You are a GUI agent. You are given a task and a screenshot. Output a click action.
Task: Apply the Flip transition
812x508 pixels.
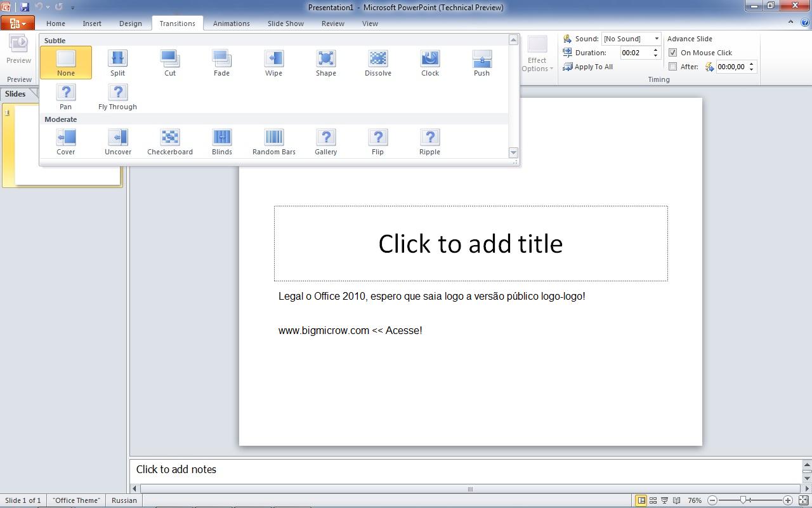pos(378,142)
